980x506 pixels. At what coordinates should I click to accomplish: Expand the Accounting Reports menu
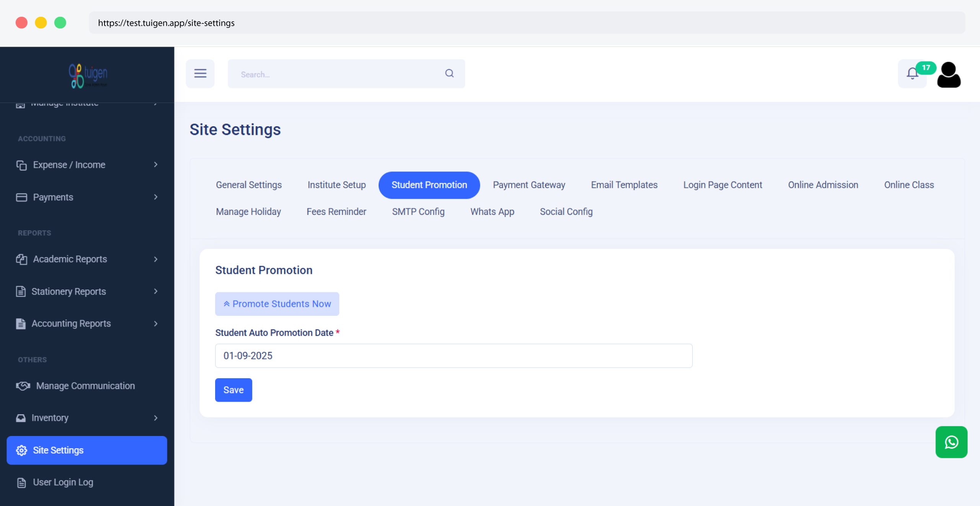(x=87, y=324)
